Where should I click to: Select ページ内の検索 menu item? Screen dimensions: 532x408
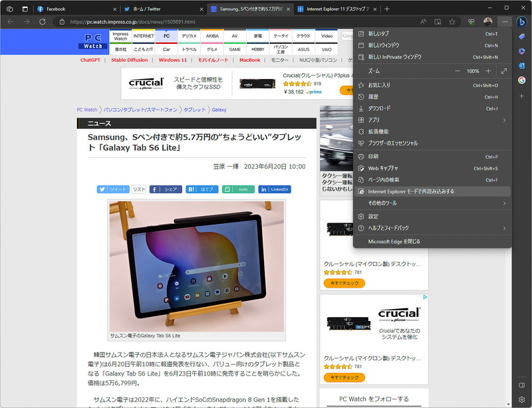432,180
